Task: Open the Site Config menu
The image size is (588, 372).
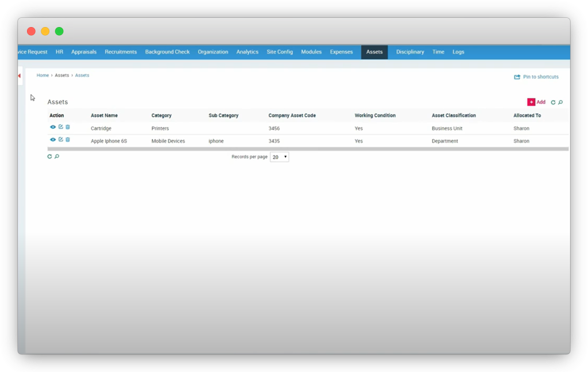Action: click(280, 52)
